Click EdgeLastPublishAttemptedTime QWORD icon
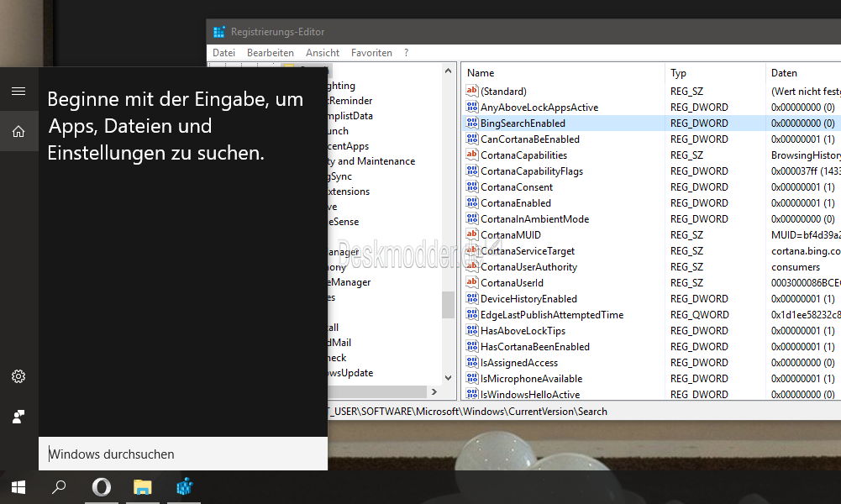Viewport: 841px width, 504px height. click(472, 315)
